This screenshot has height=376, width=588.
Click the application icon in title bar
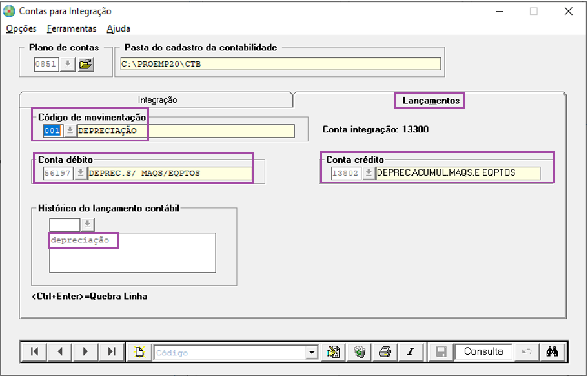[x=10, y=11]
